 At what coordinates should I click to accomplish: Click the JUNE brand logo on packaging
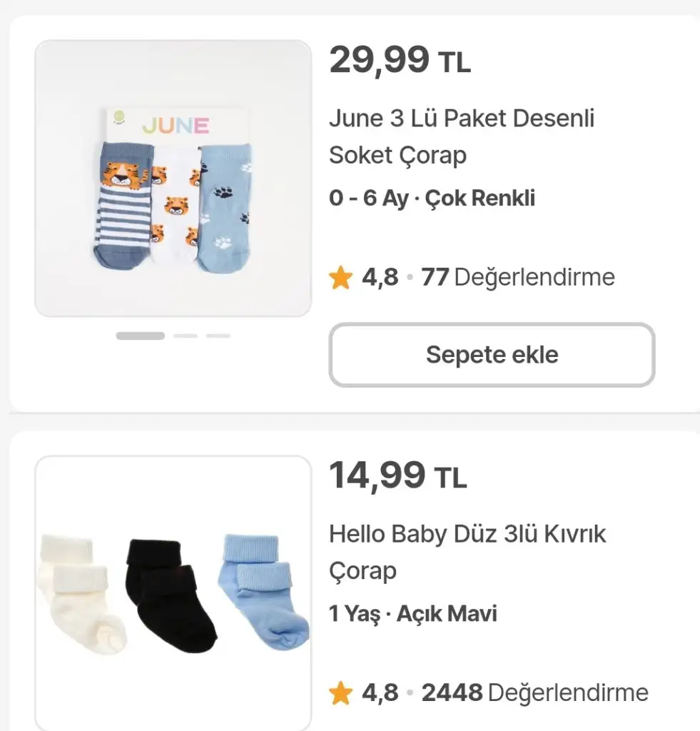176,126
